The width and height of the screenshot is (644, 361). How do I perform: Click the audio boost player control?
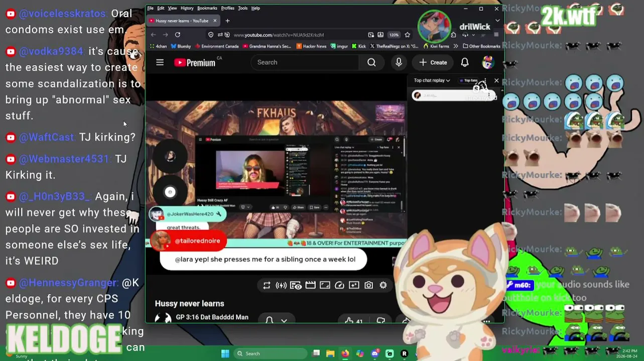coord(281,285)
